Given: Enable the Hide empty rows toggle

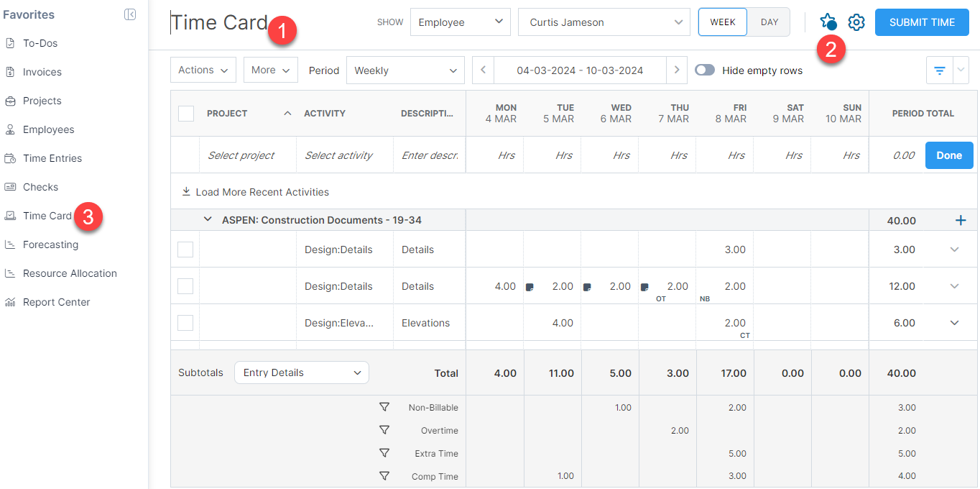Looking at the screenshot, I should pos(705,70).
